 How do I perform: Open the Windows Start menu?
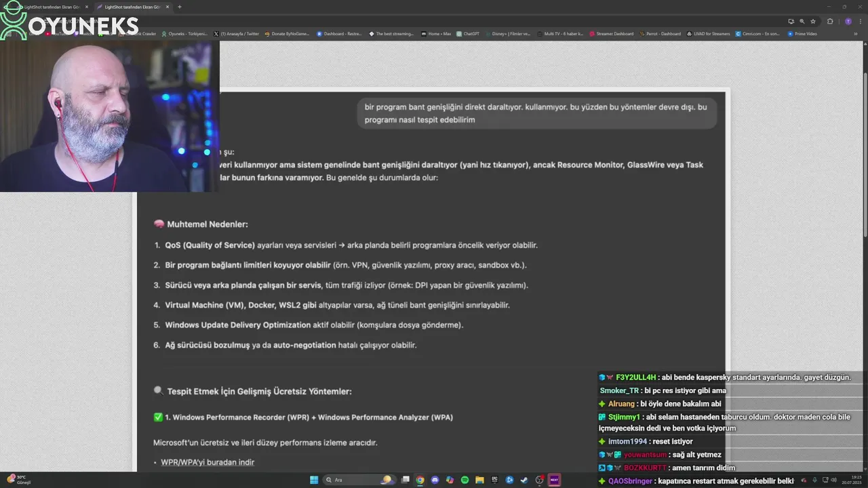click(x=314, y=480)
